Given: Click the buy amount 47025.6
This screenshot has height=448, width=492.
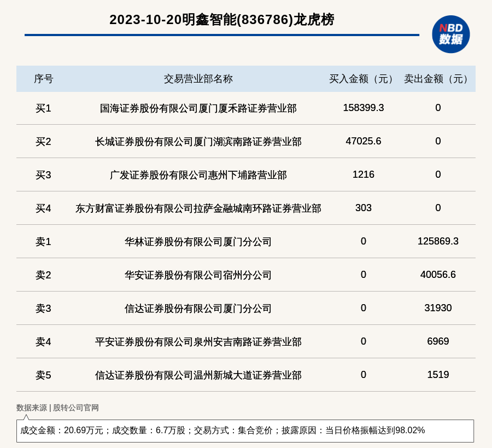Looking at the screenshot, I should tap(364, 141).
